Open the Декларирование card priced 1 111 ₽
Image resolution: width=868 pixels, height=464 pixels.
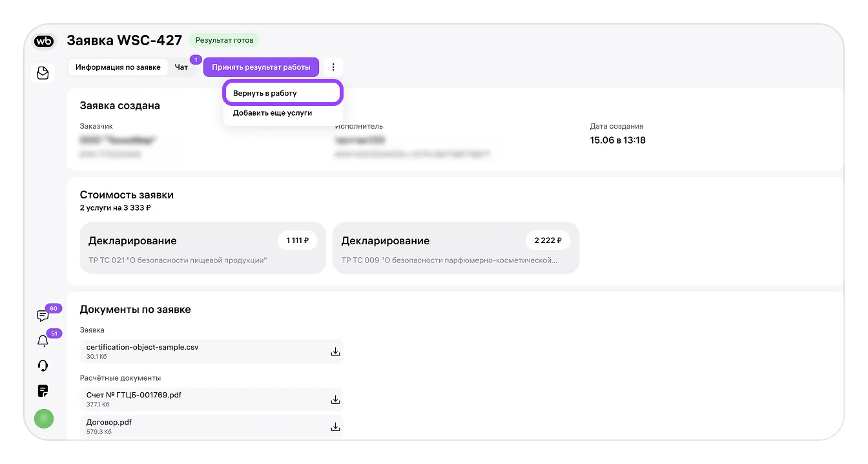203,248
